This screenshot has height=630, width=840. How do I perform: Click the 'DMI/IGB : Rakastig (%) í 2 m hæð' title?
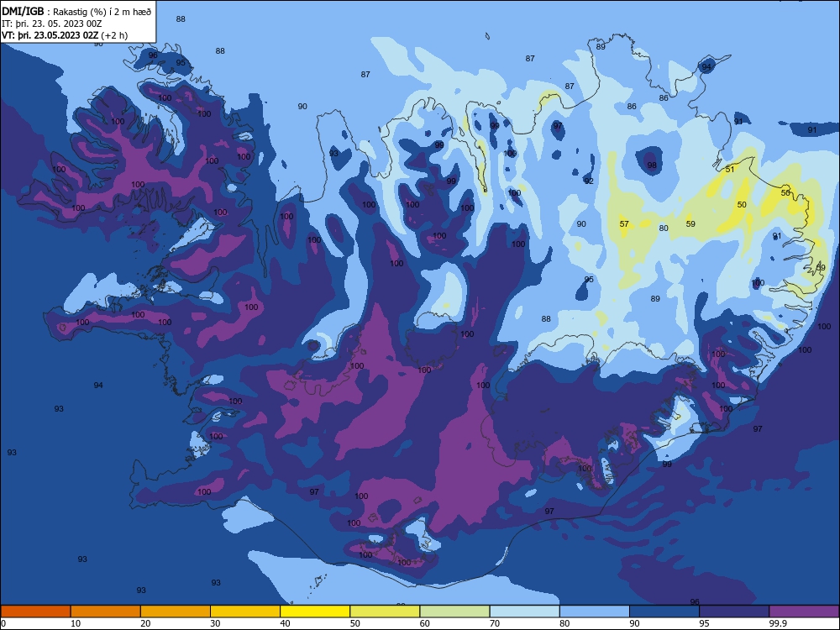(x=77, y=11)
